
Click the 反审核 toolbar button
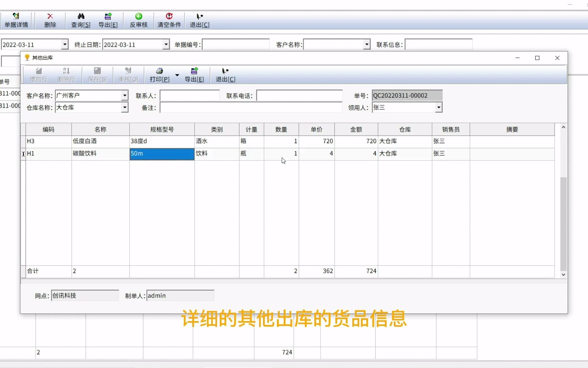coord(138,20)
